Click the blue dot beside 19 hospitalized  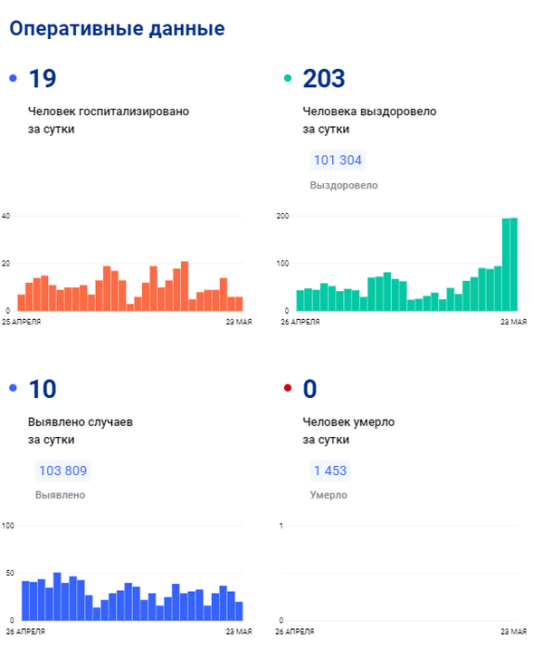(x=13, y=78)
